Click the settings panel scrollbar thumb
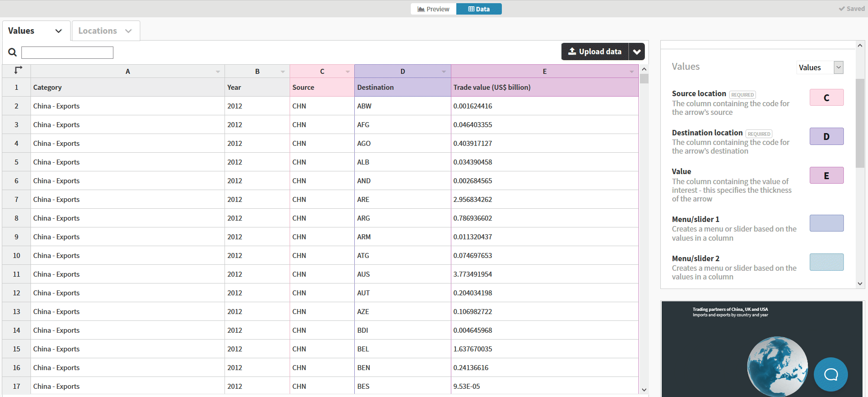Screen dimensions: 868x397 click(860, 123)
